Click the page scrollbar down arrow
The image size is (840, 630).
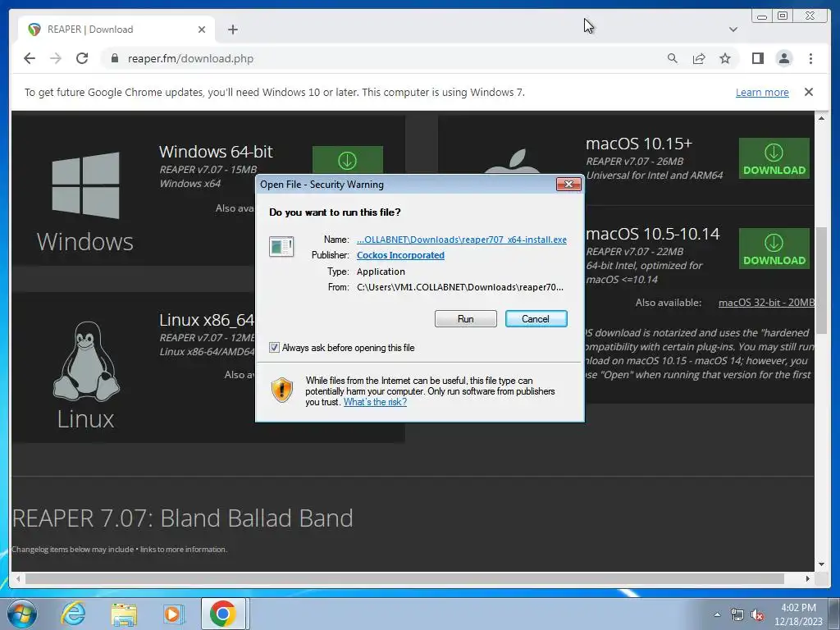(x=821, y=564)
